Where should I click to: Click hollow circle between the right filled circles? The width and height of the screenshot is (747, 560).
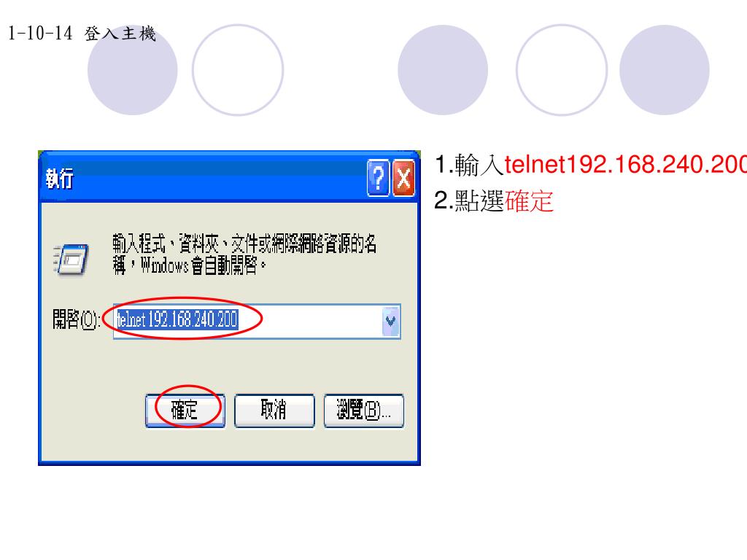point(562,70)
